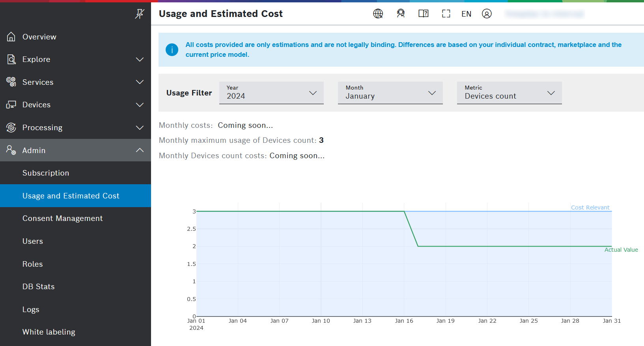Open the user profile icon
644x346 pixels.
(487, 14)
